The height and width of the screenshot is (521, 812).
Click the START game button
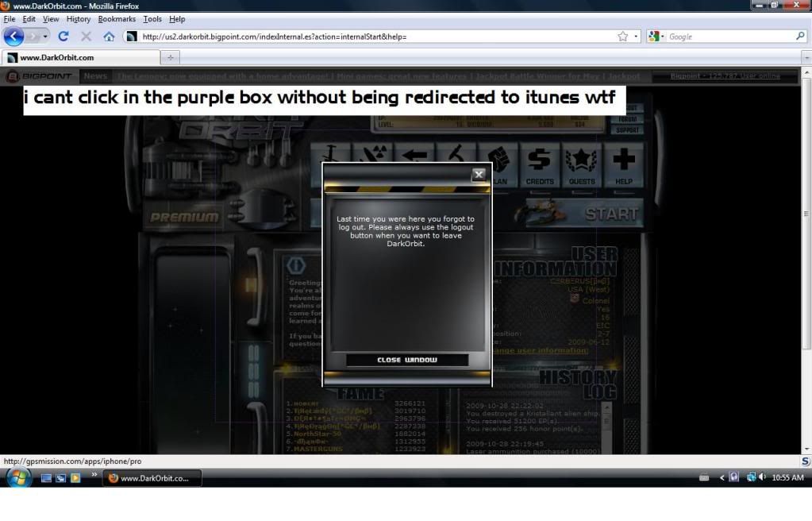611,214
